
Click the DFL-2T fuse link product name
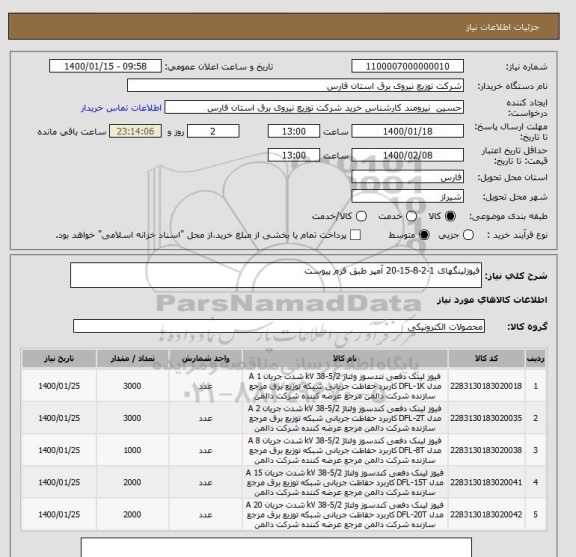click(345, 418)
